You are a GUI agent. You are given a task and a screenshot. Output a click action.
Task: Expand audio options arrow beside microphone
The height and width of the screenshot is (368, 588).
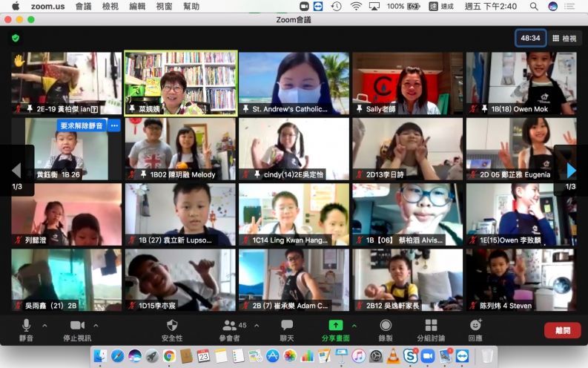(44, 326)
